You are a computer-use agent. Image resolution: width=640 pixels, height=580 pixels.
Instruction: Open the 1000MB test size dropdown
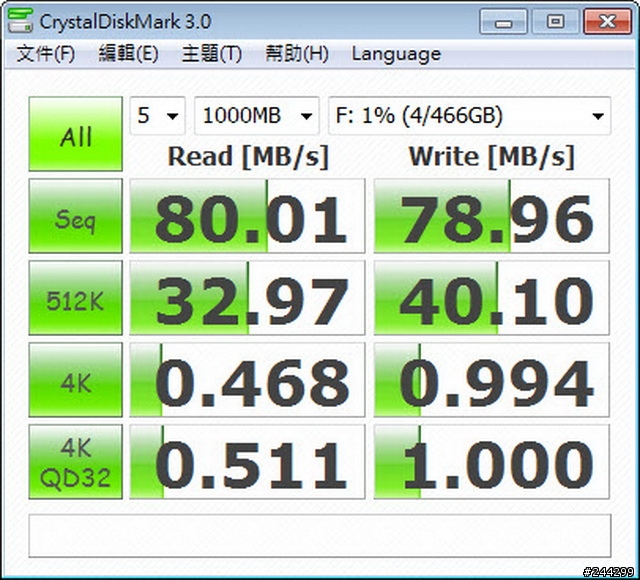coord(257,116)
